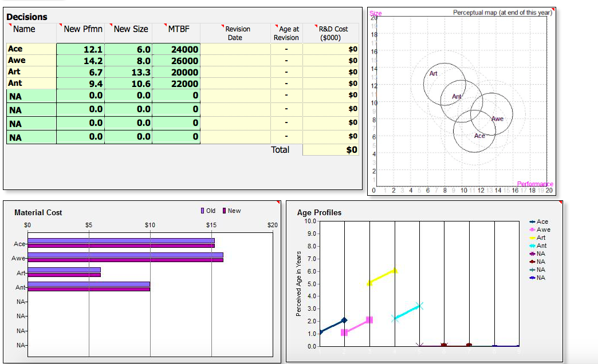Click the Art bar in Material Cost
Viewport: 598px width, 364px height.
click(x=65, y=272)
